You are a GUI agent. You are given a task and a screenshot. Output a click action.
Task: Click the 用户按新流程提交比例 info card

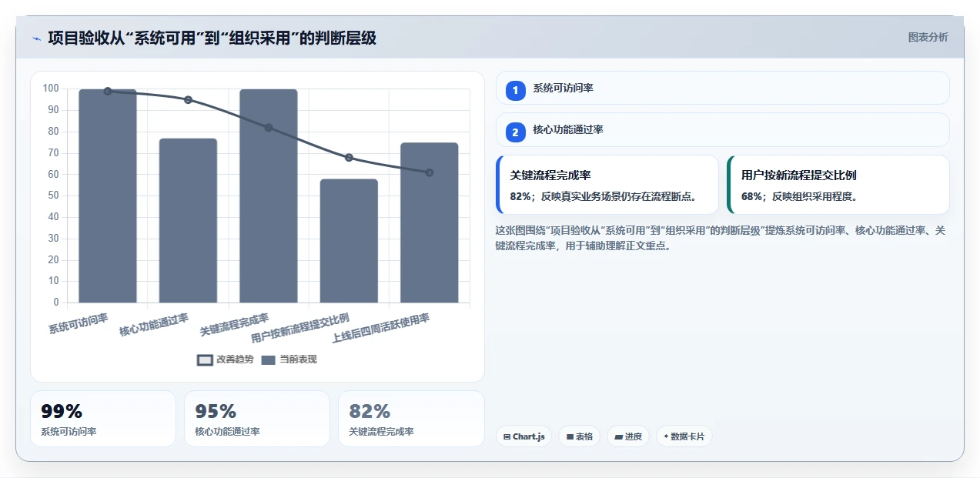tap(838, 185)
